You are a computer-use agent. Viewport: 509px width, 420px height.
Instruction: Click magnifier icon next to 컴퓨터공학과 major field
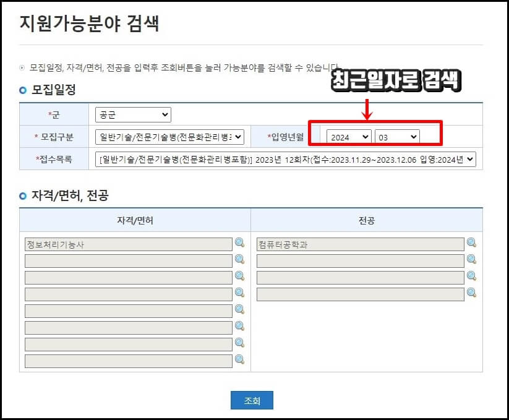(473, 243)
